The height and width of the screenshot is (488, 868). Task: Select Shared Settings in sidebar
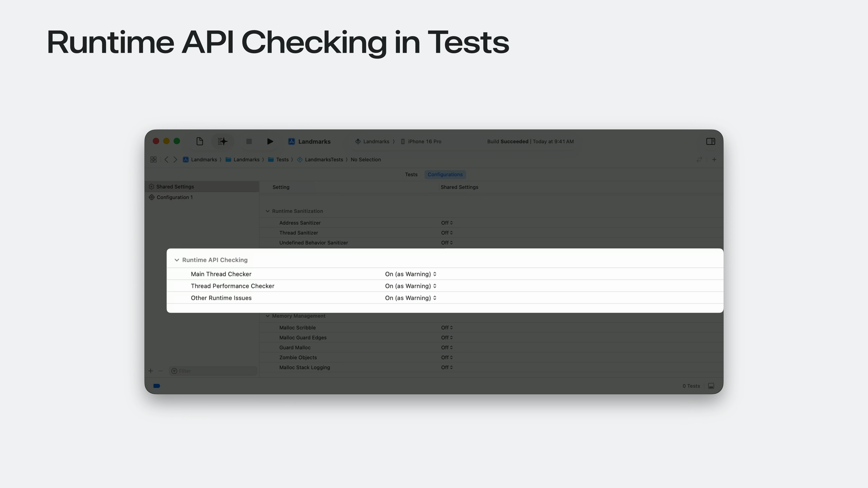(x=175, y=187)
